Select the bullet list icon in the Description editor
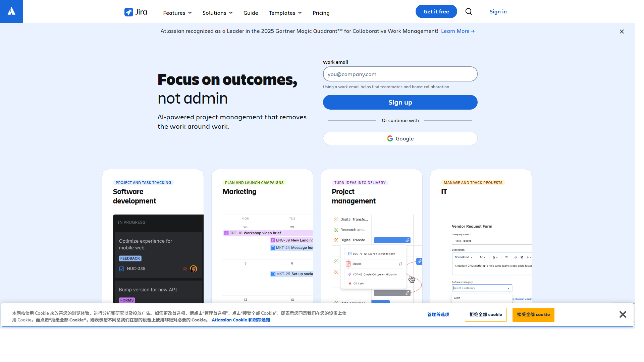 [x=506, y=257]
